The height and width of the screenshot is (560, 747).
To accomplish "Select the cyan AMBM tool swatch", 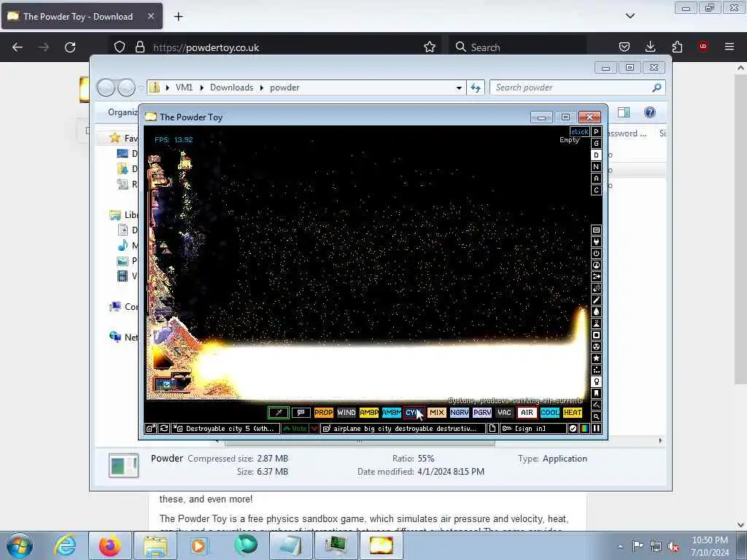I will point(392,413).
